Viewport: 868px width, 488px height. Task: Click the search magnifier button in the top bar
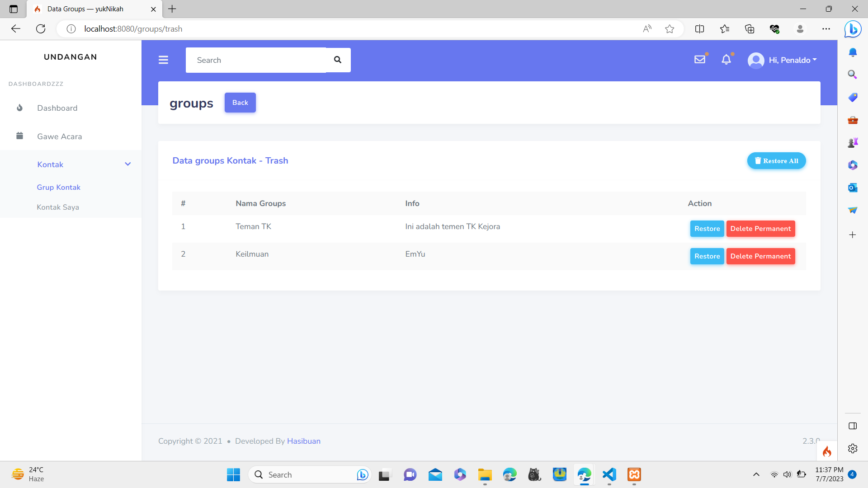(x=337, y=59)
